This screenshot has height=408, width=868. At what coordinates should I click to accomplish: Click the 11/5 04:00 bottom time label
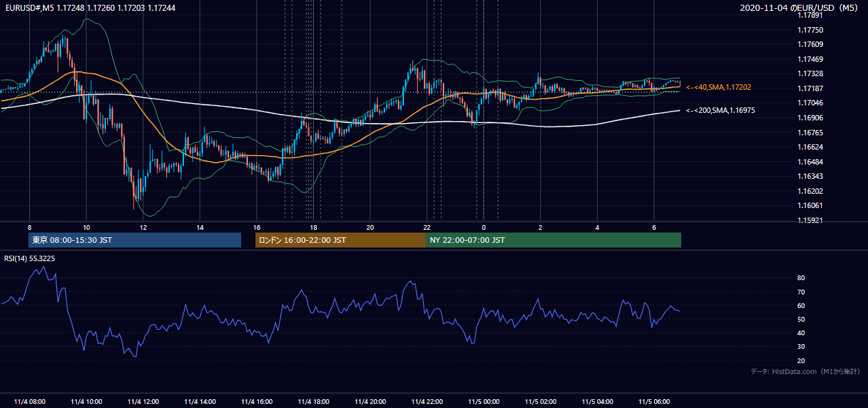point(598,402)
